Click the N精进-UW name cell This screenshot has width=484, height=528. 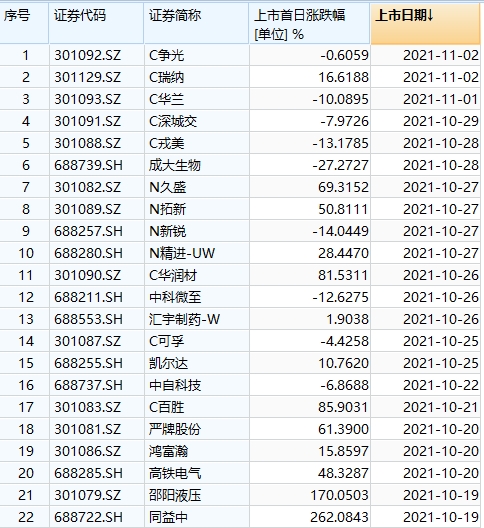(x=196, y=253)
